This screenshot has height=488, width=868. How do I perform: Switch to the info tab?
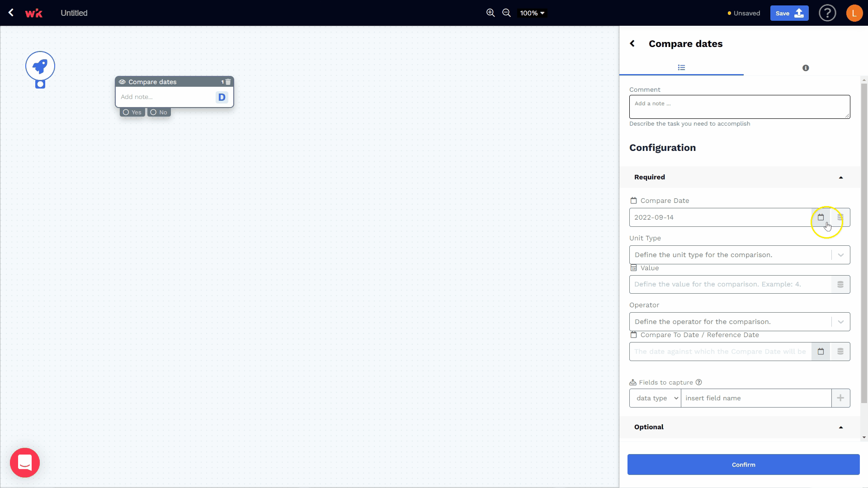click(806, 68)
